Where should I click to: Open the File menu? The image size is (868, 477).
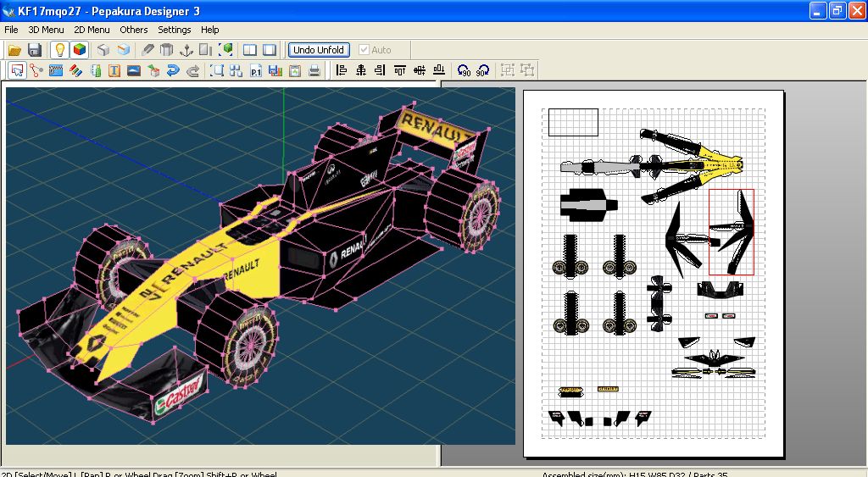click(11, 30)
